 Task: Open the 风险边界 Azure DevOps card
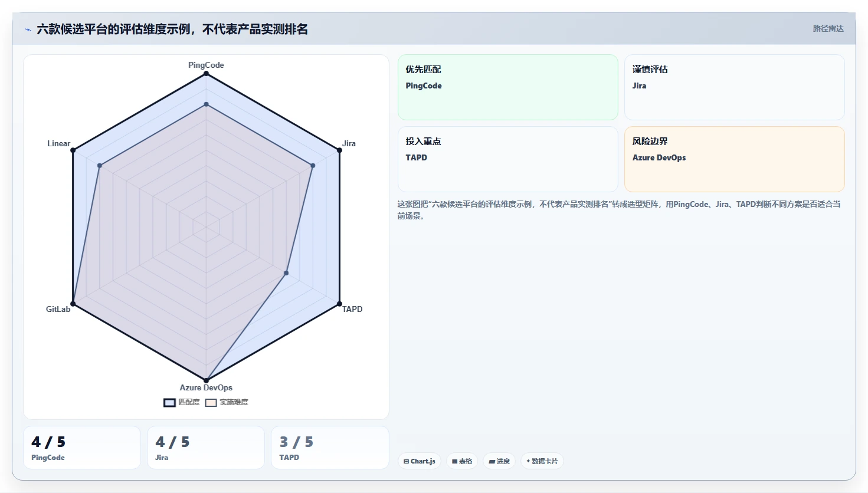pyautogui.click(x=735, y=159)
